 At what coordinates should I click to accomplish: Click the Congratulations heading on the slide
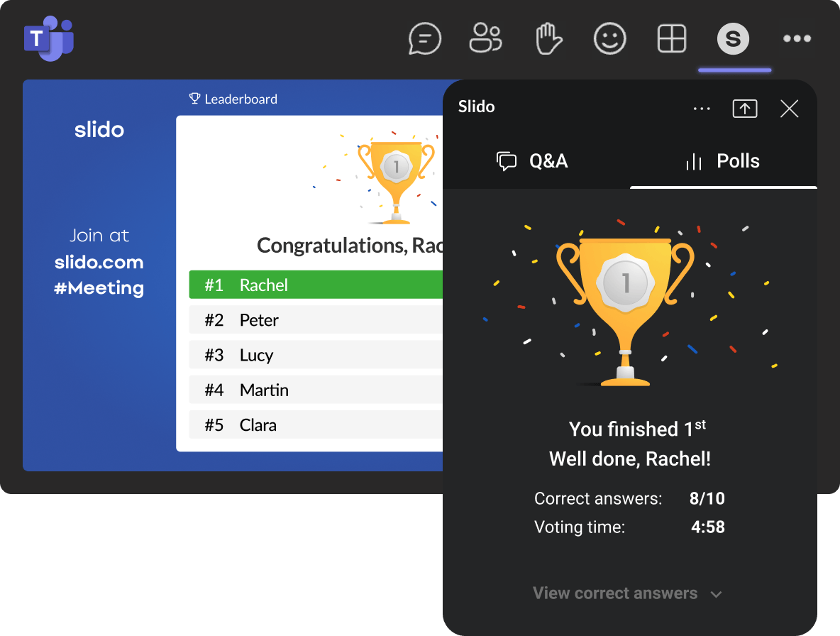point(350,246)
